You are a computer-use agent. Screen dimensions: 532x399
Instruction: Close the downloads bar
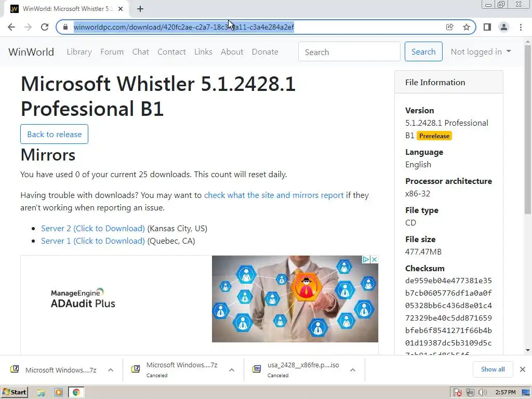tap(523, 369)
